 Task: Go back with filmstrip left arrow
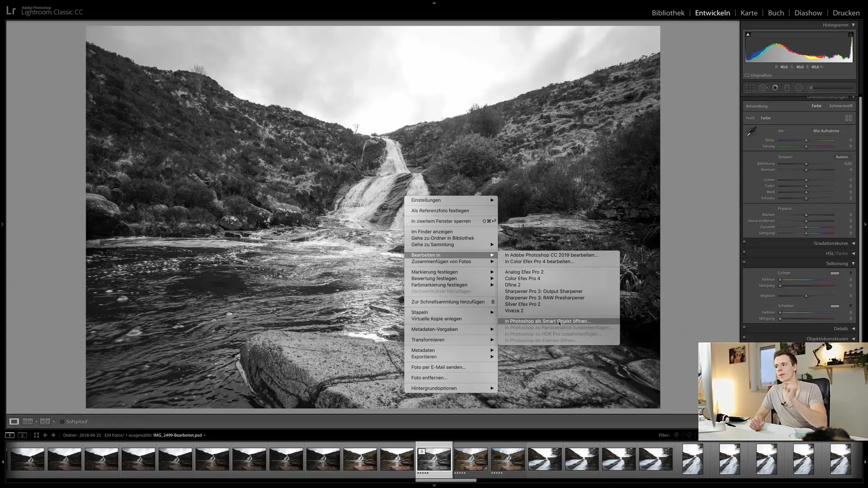(x=45, y=435)
